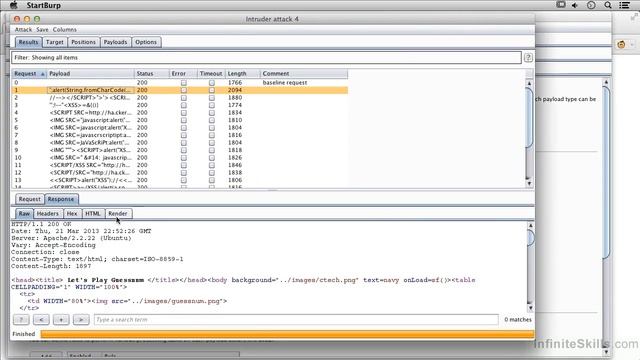The image size is (640, 360).
Task: Select highlighted request 1 alert payload row
Action: 180,90
